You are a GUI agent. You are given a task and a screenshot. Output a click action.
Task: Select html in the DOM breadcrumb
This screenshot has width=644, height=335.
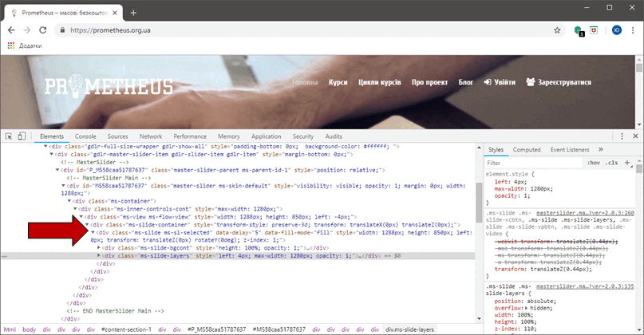[10, 329]
